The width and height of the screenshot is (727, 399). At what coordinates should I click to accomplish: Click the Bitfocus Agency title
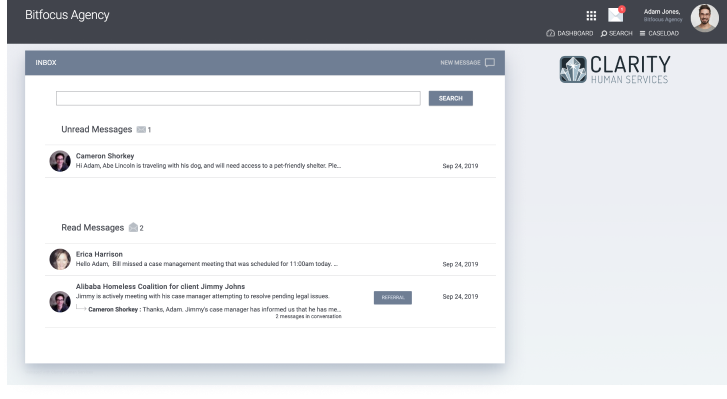[67, 15]
